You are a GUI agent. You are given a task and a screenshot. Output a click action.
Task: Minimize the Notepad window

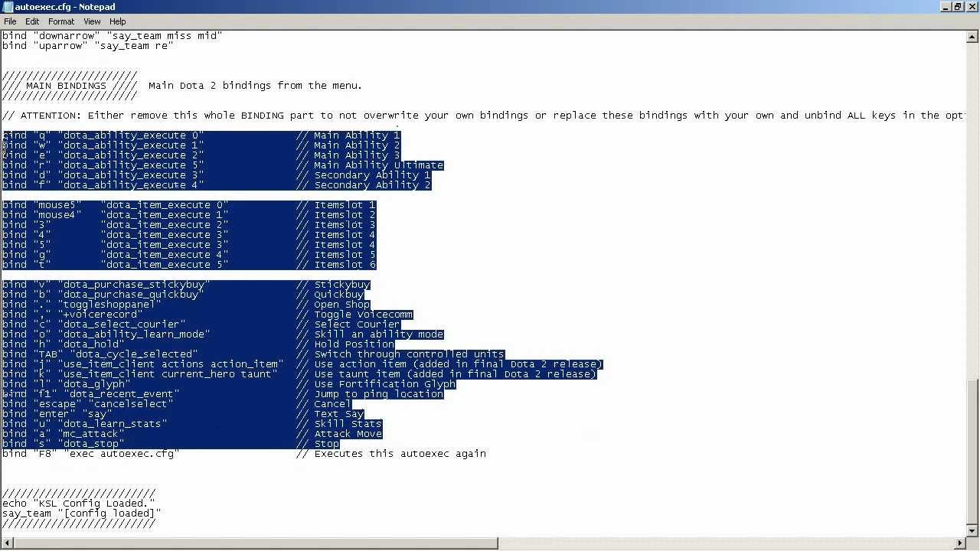tap(945, 7)
